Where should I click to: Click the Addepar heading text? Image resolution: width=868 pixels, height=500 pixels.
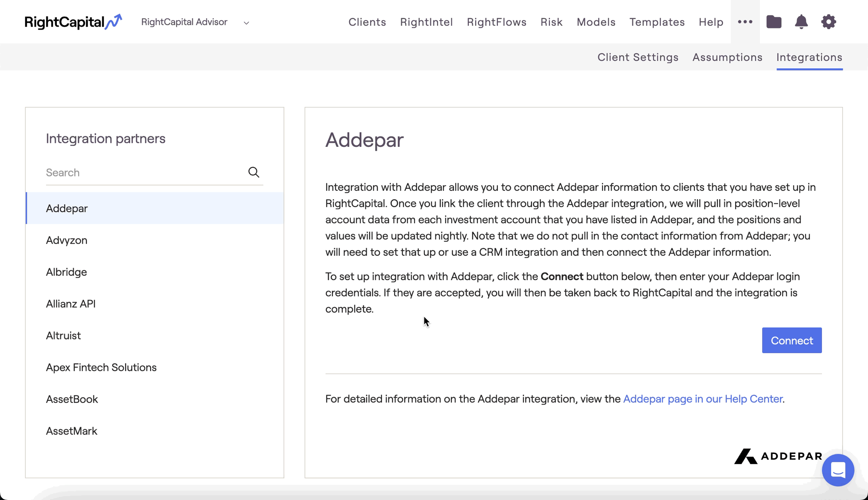tap(365, 140)
